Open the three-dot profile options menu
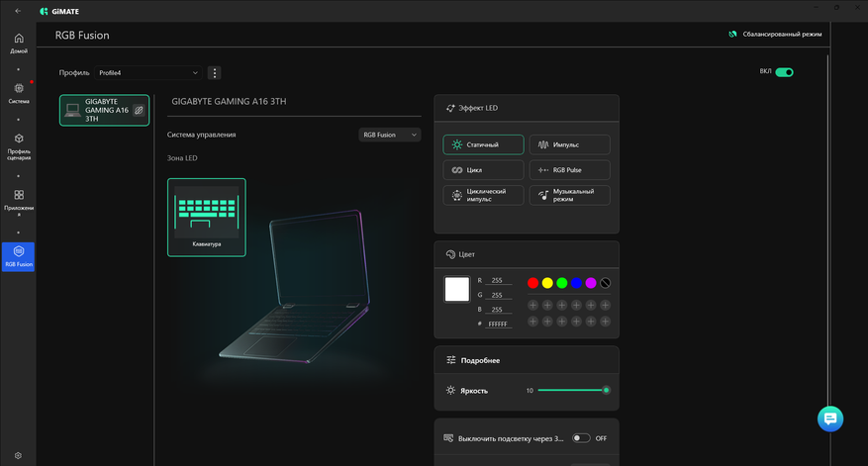Screen dimensions: 868x466 [x=214, y=72]
